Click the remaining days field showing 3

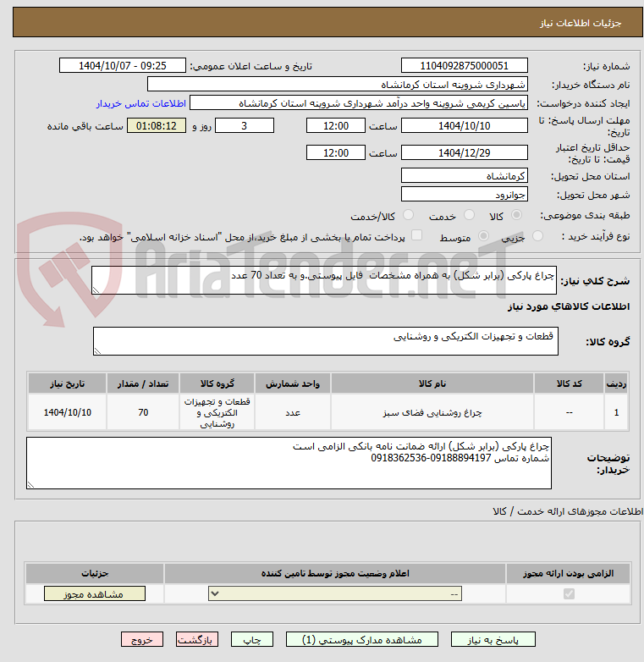click(x=245, y=125)
